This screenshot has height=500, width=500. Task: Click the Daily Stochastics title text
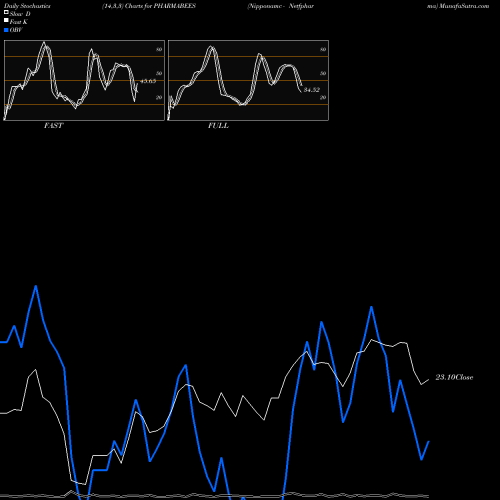pos(27,6)
